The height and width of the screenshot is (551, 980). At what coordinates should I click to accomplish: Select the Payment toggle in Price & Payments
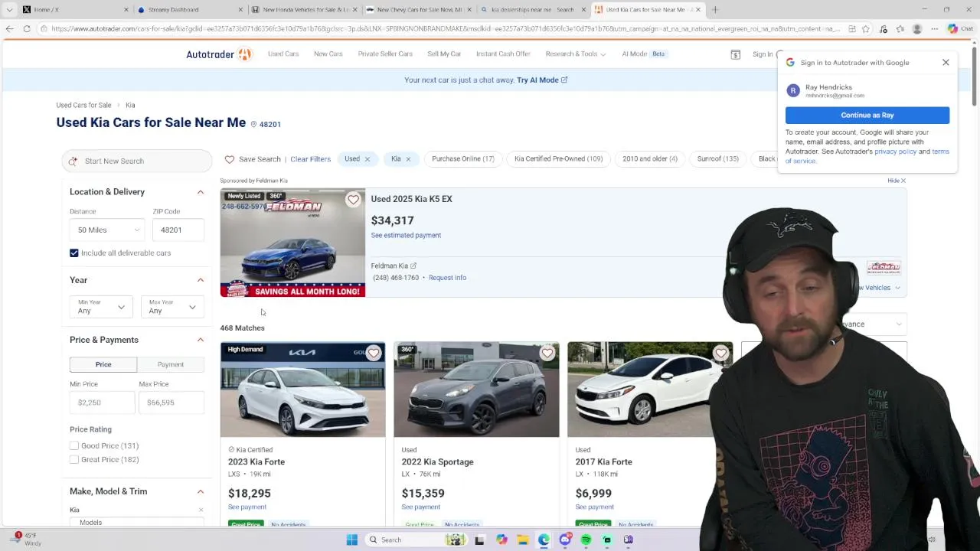click(171, 364)
